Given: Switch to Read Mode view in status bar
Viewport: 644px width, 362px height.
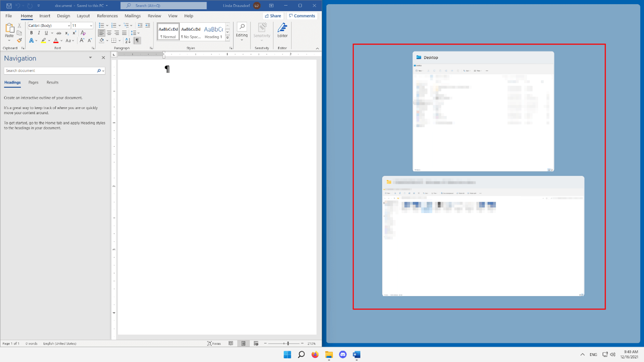Looking at the screenshot, I should pos(231,343).
